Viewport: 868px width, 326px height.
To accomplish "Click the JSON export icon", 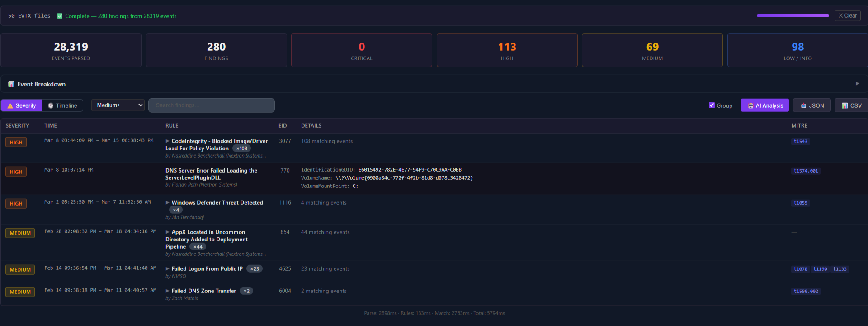I will click(x=803, y=105).
